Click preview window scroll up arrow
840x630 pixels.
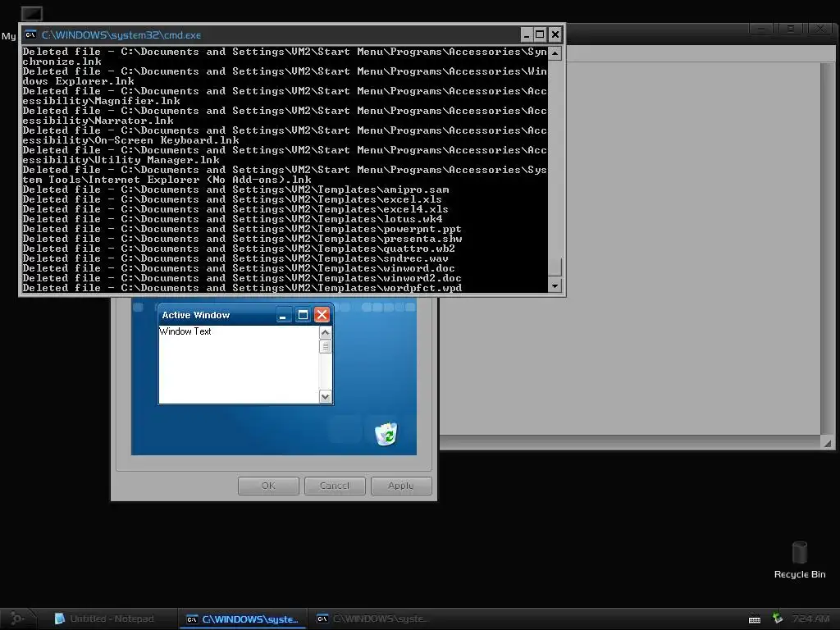click(x=325, y=333)
